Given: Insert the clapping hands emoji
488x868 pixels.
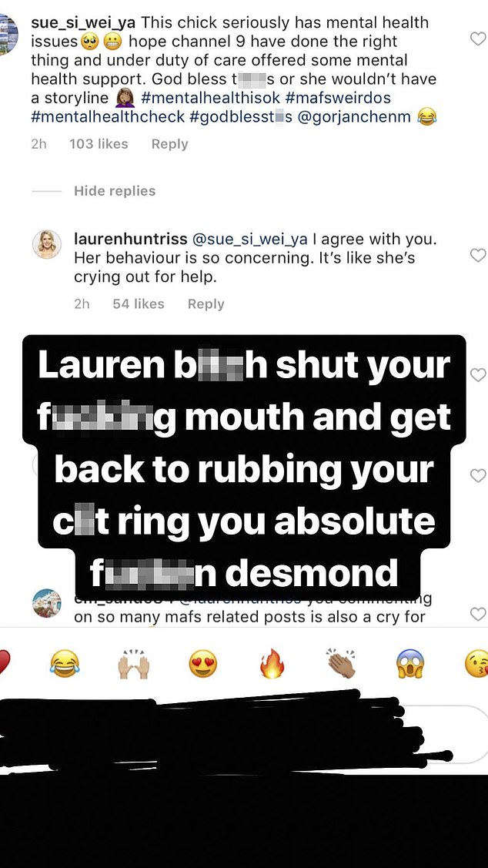Looking at the screenshot, I should click(x=342, y=662).
